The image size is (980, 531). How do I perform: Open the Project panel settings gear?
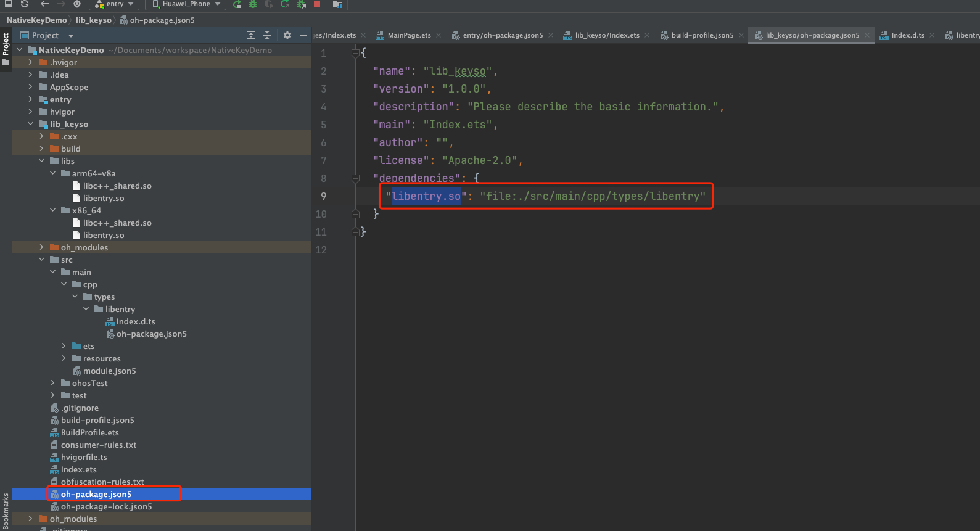pyautogui.click(x=287, y=35)
